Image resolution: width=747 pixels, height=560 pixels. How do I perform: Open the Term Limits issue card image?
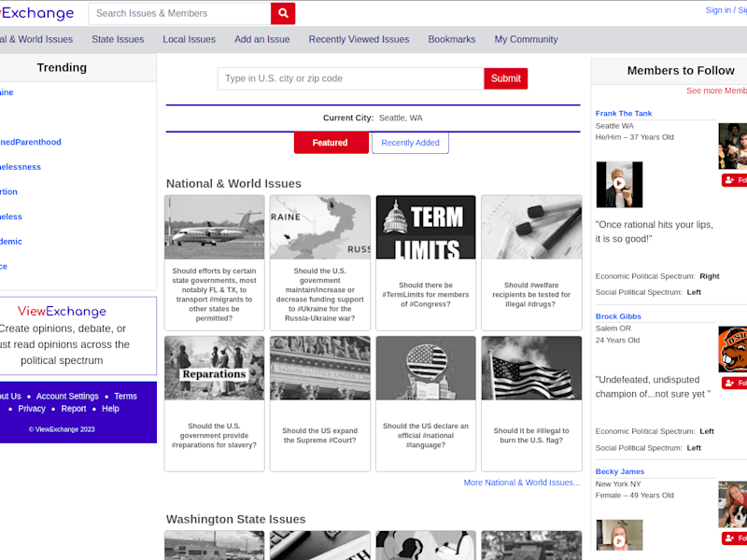tap(426, 227)
